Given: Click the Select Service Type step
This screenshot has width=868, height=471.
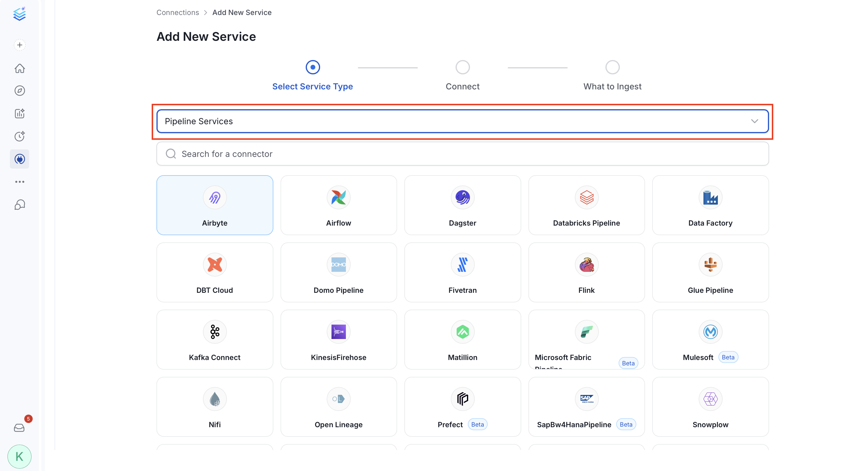Looking at the screenshot, I should [312, 86].
